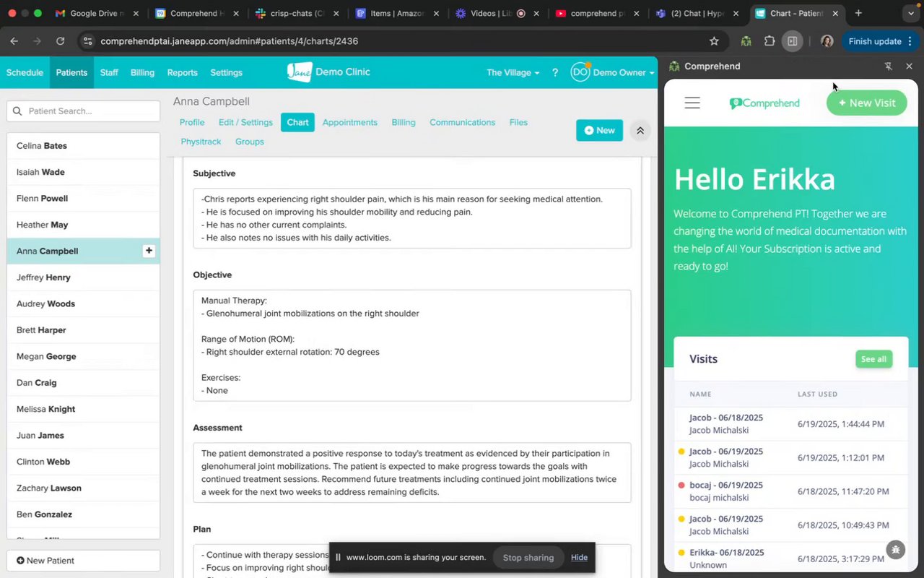Close the Google Drive browser tab
The image size is (924, 578).
tap(135, 13)
